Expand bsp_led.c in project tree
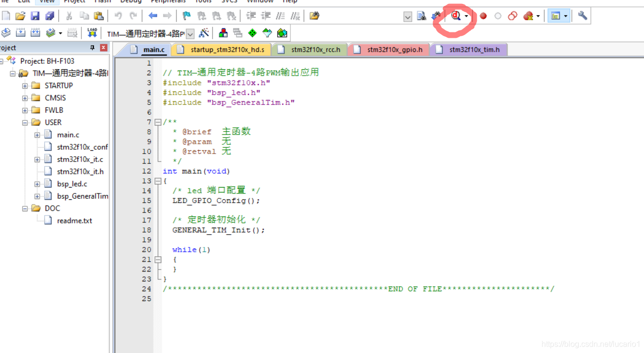644x353 pixels. [x=37, y=184]
